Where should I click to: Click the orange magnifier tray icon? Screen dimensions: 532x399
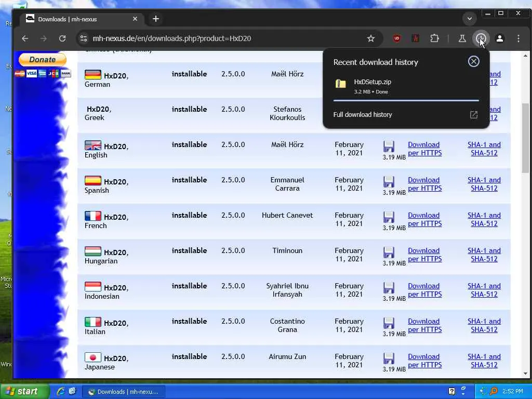pos(494,391)
